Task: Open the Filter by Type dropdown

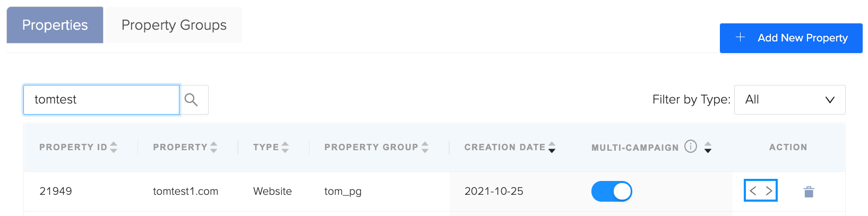Action: pyautogui.click(x=789, y=100)
